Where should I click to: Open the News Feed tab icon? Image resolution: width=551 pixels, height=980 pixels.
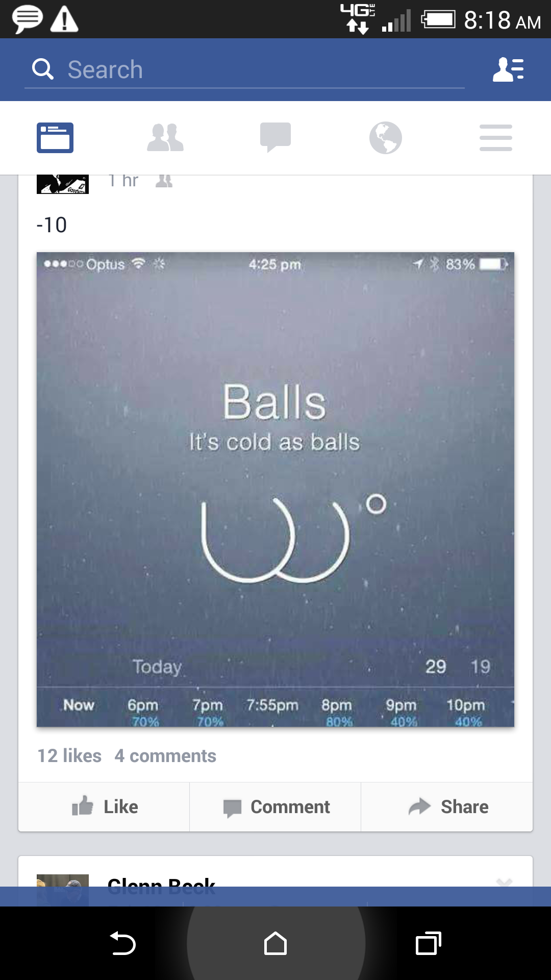[x=55, y=138]
